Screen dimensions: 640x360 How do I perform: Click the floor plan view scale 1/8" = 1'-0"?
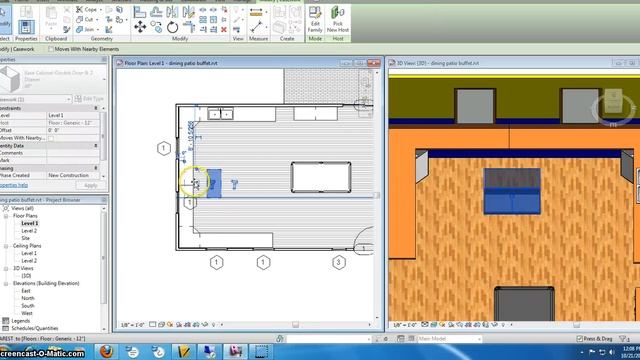coord(133,325)
